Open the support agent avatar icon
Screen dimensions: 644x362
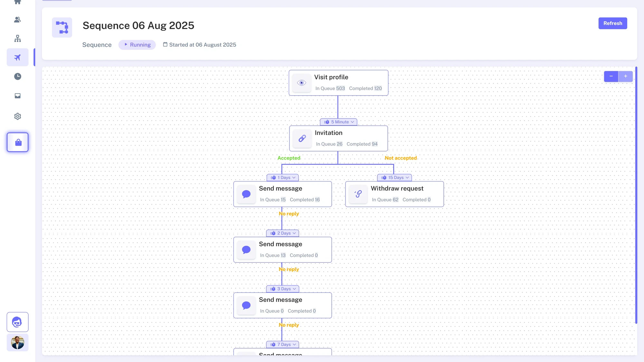tap(17, 322)
